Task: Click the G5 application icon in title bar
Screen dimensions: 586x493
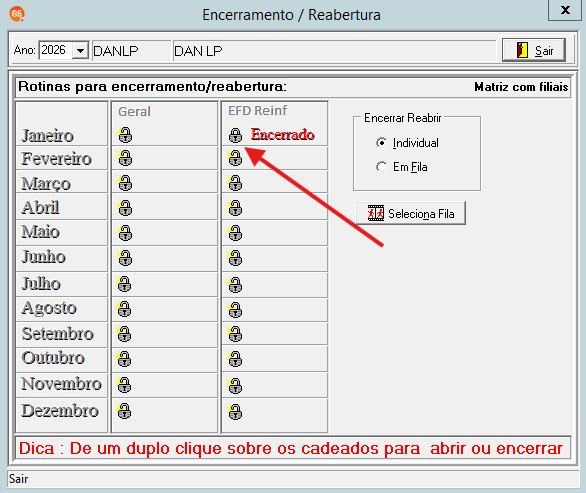Action: click(17, 14)
